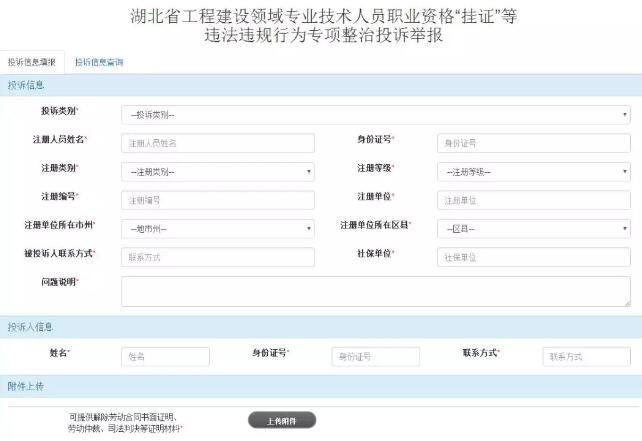Expand the 注册单位所在市州 dropdown
The image size is (642, 441).
[217, 229]
